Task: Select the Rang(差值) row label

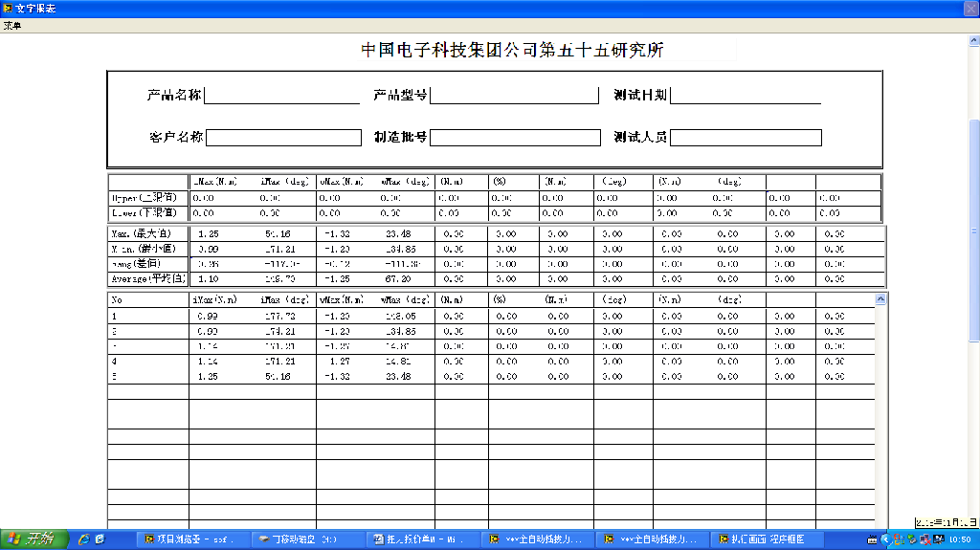Action: [136, 264]
